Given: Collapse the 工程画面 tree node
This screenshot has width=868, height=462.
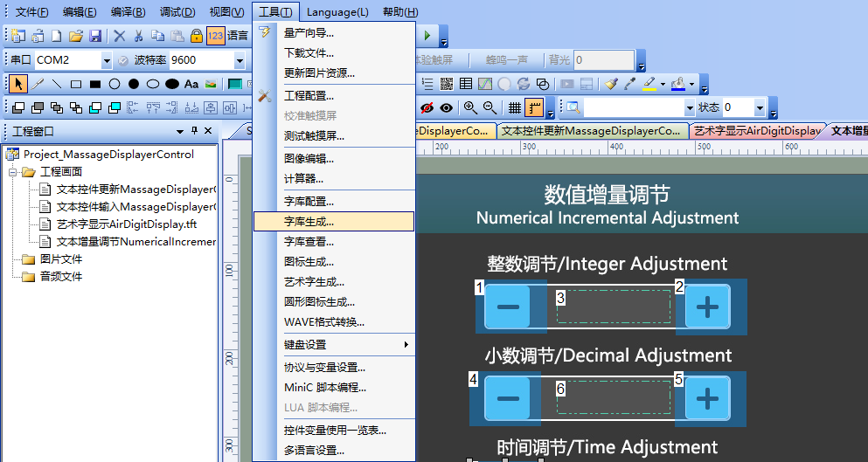Looking at the screenshot, I should point(13,172).
